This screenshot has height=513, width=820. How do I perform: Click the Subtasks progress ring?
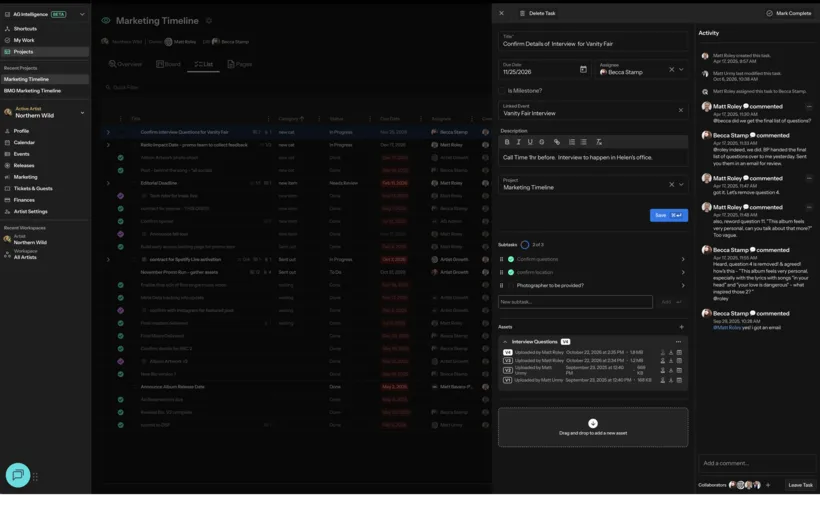(525, 245)
